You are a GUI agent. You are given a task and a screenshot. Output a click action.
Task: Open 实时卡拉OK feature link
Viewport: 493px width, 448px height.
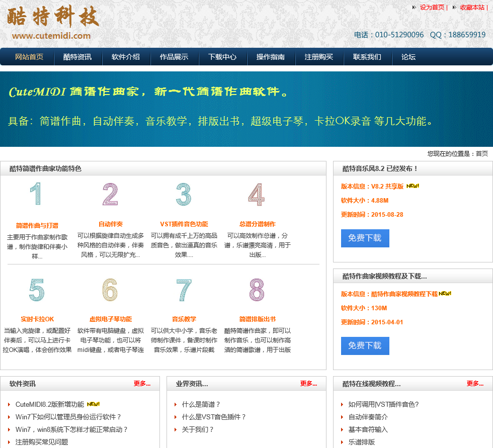coord(37,319)
